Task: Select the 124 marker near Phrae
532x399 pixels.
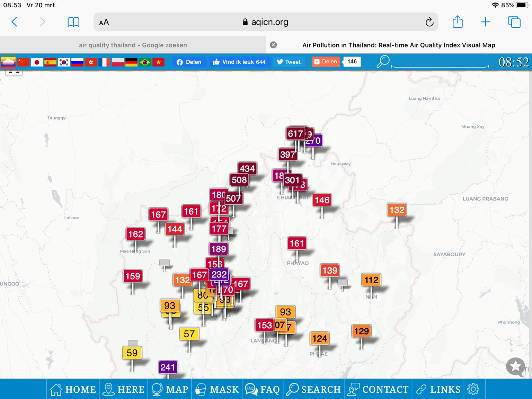Action: pyautogui.click(x=319, y=338)
